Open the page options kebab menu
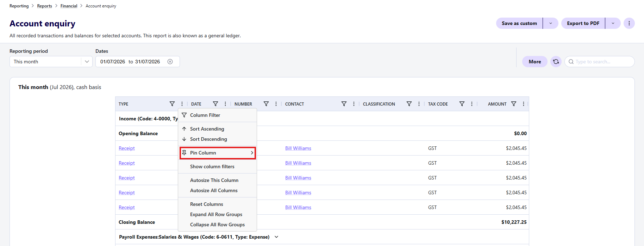The width and height of the screenshot is (644, 246). pyautogui.click(x=629, y=23)
